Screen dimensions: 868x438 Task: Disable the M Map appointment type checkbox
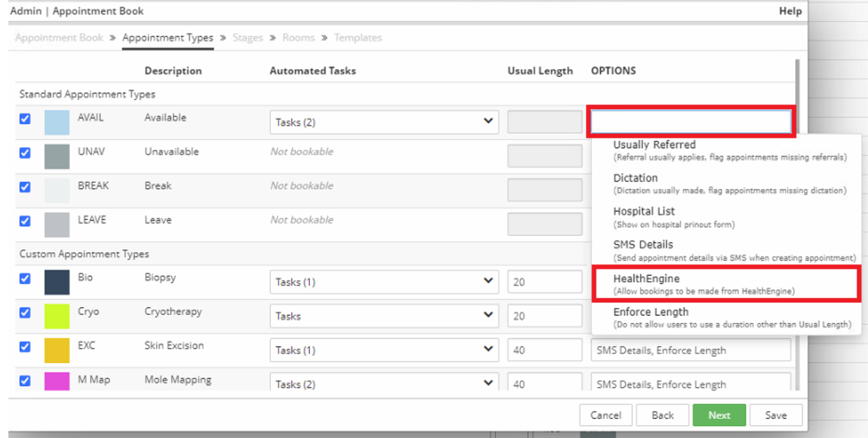[x=25, y=381]
